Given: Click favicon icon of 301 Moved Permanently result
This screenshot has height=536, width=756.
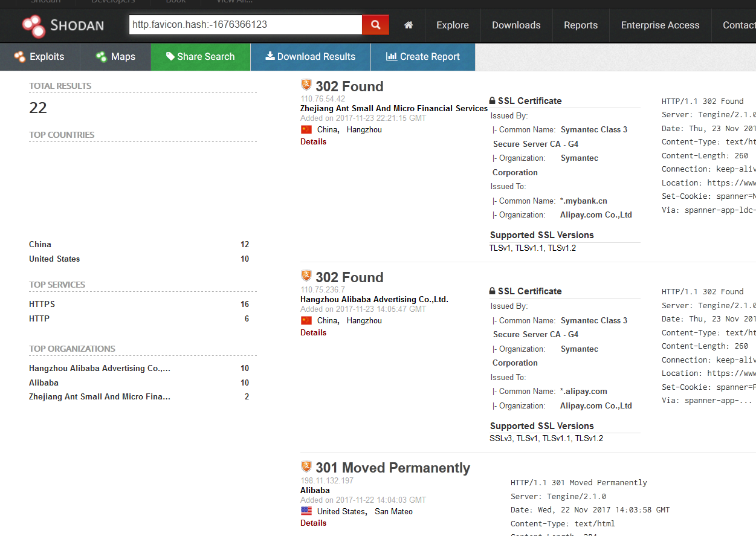Looking at the screenshot, I should pos(306,467).
